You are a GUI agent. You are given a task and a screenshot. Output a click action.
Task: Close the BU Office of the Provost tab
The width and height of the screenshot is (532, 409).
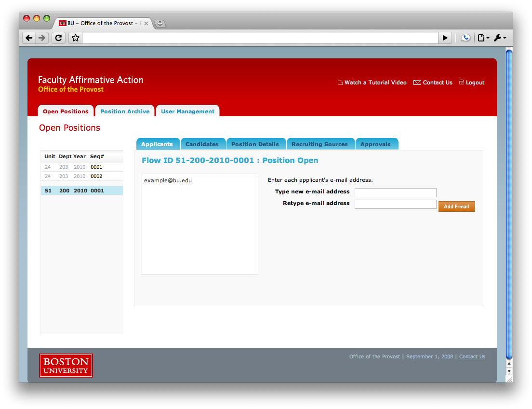click(146, 24)
